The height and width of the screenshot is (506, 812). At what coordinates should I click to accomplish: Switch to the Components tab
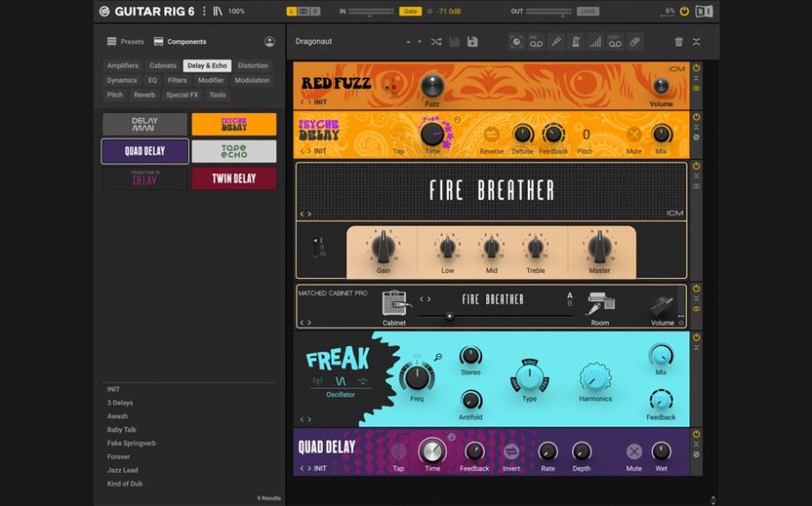(x=180, y=42)
